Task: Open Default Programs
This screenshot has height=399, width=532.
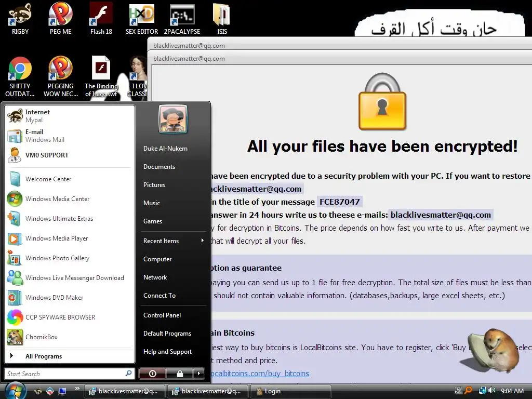Action: point(167,334)
